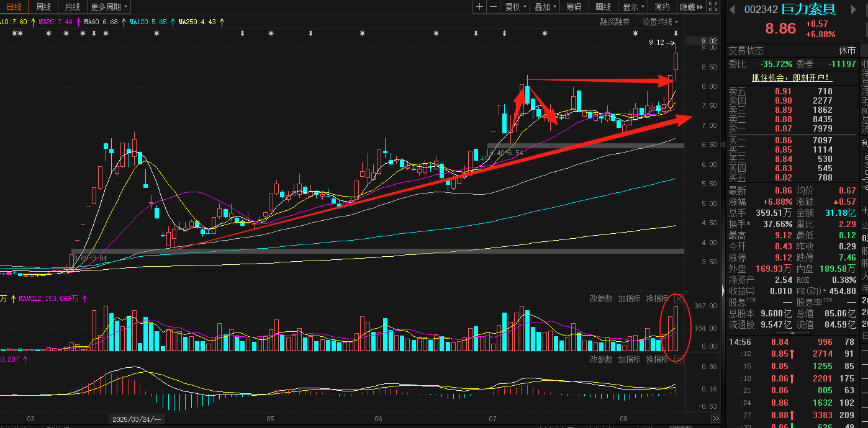This screenshot has width=868, height=428.
Task: Click the 14:56 tick row at 8.84
Action: 792,342
